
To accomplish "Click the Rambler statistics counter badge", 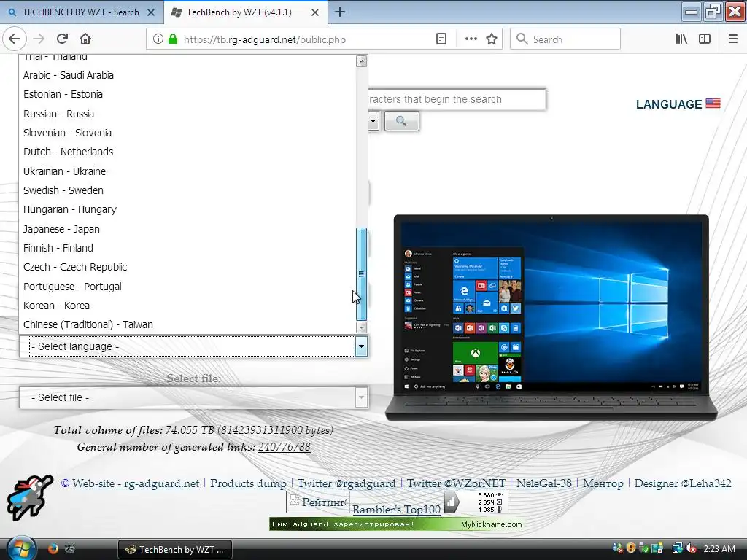I will coord(476,502).
